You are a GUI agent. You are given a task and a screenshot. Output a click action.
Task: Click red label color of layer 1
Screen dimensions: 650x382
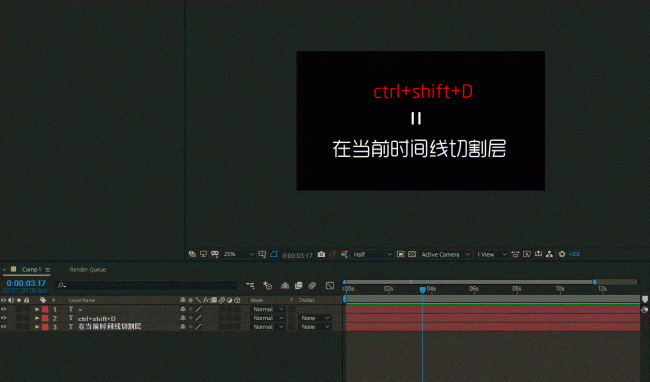point(45,309)
